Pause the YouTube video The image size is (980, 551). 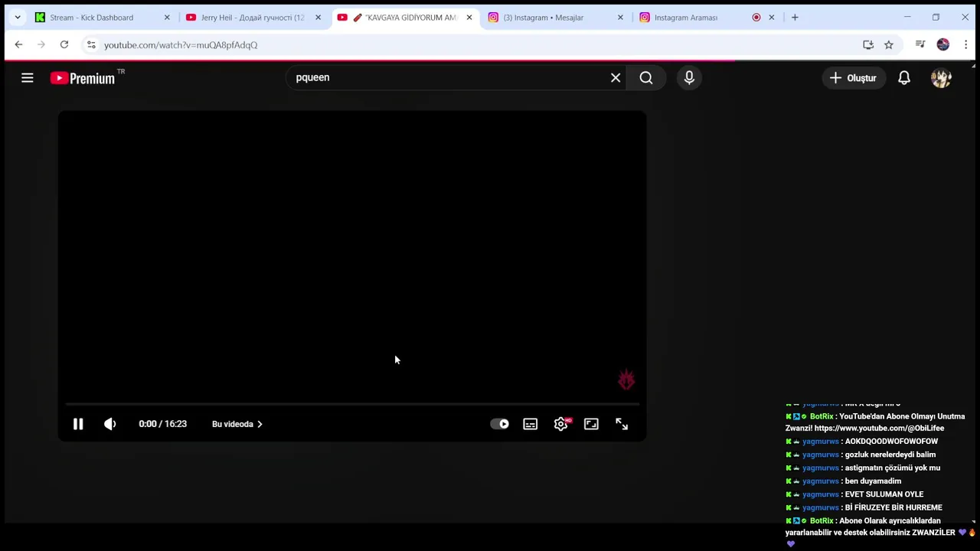tap(78, 424)
